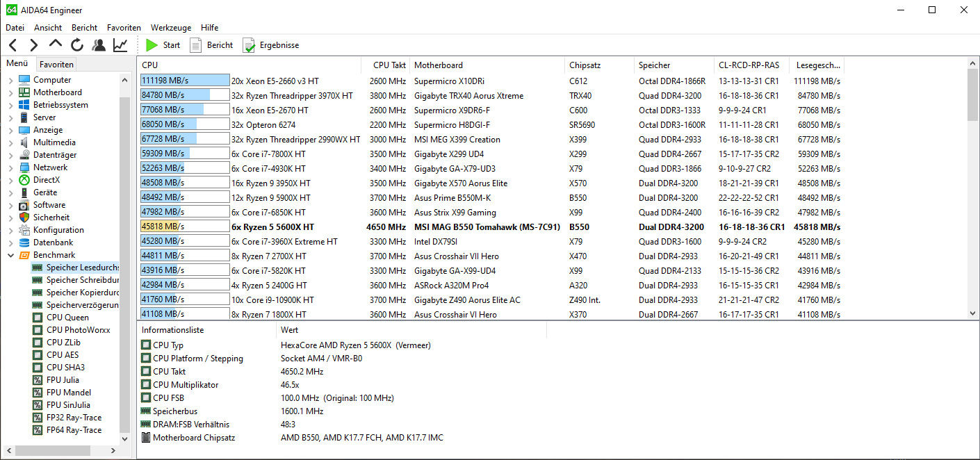980x460 pixels.
Task: Expand the Netzwerk tree node
Action: tap(10, 167)
